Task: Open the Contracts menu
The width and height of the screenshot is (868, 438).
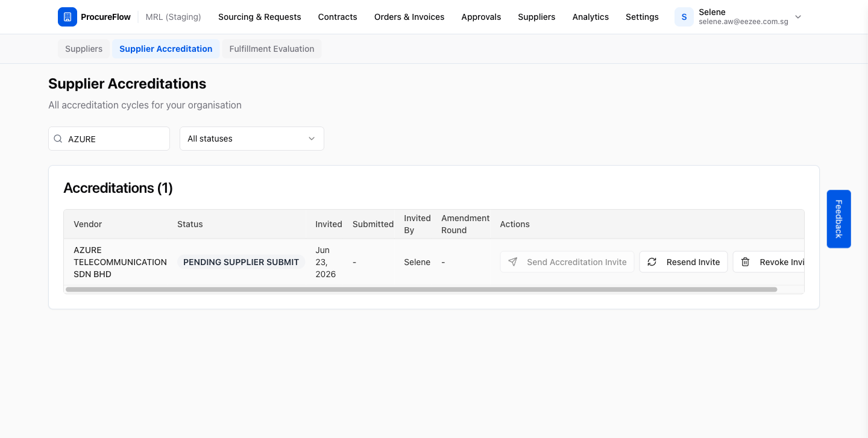Action: pyautogui.click(x=338, y=17)
